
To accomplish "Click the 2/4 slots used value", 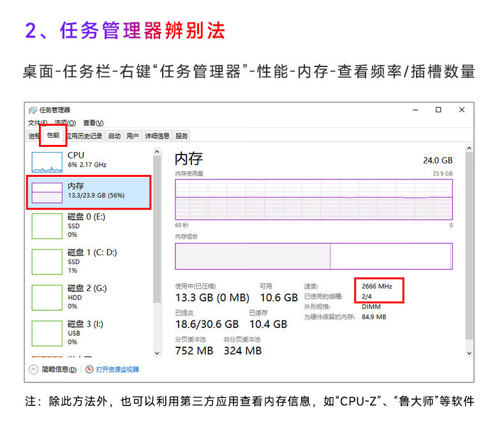I will click(366, 296).
